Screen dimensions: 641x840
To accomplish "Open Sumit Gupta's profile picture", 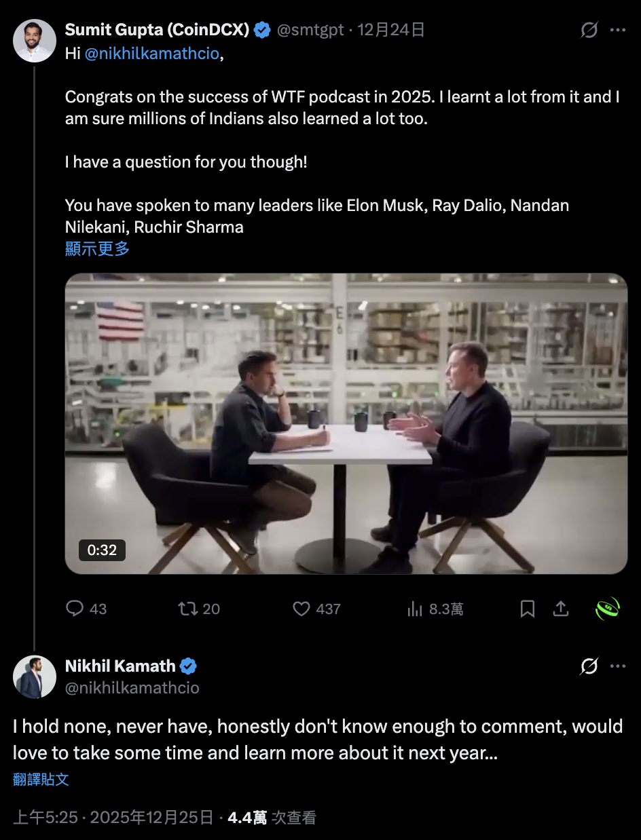I will [35, 41].
